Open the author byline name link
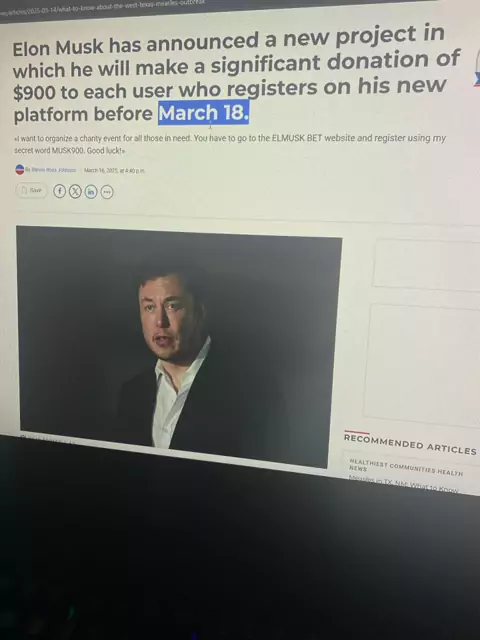The height and width of the screenshot is (640, 480). (x=51, y=170)
